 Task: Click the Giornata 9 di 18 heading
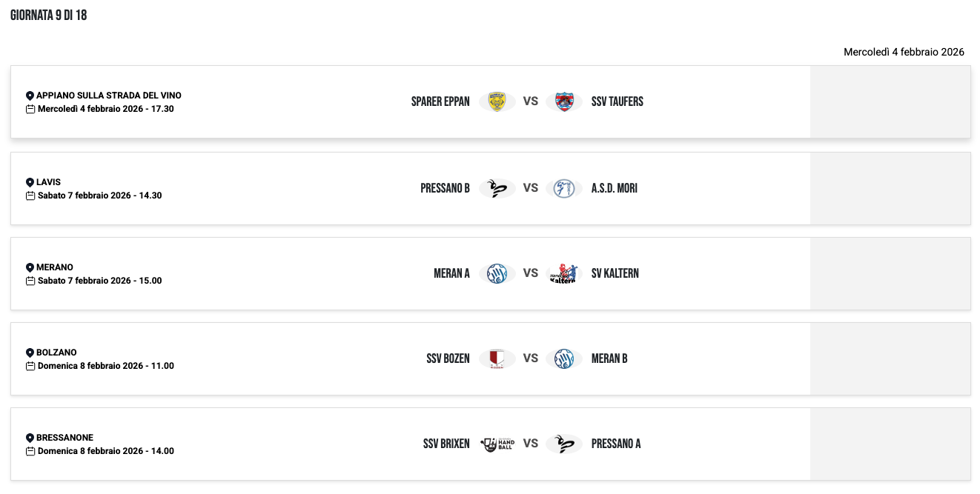[49, 15]
